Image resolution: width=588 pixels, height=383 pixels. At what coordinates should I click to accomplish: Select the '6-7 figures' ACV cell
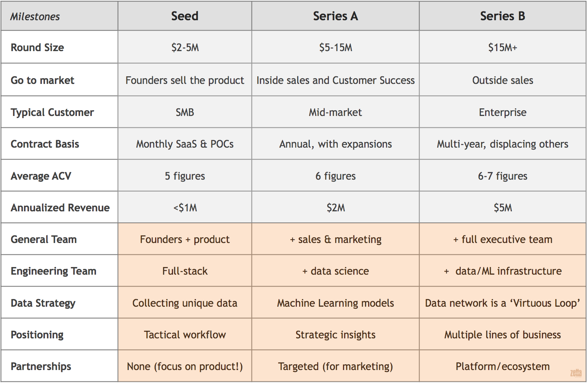point(502,176)
